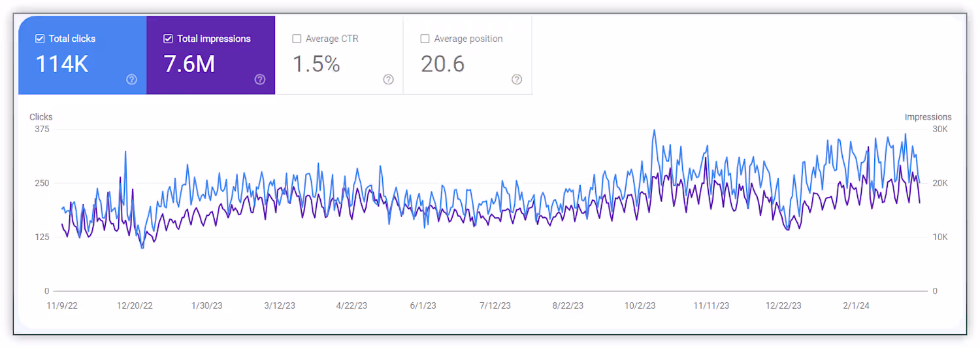Uncheck the Total clicks checkbox
The height and width of the screenshot is (348, 980).
(x=40, y=39)
